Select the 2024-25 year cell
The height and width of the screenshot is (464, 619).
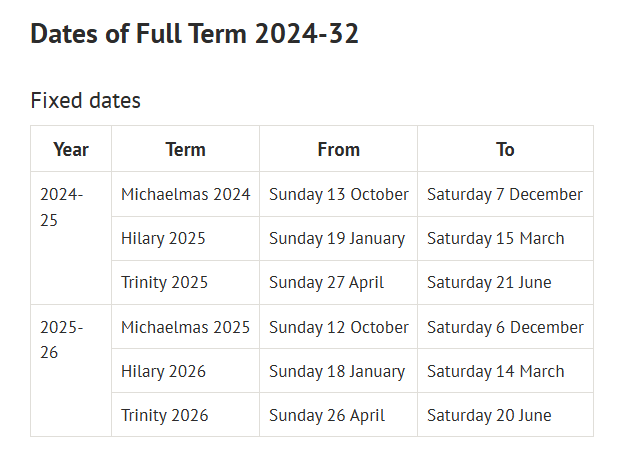[x=62, y=207]
